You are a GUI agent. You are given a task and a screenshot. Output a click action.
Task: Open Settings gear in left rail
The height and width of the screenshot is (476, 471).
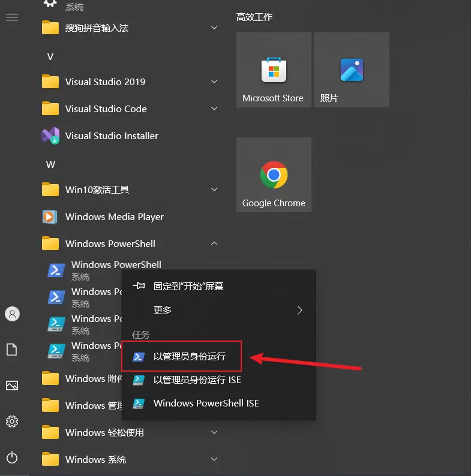coord(12,420)
